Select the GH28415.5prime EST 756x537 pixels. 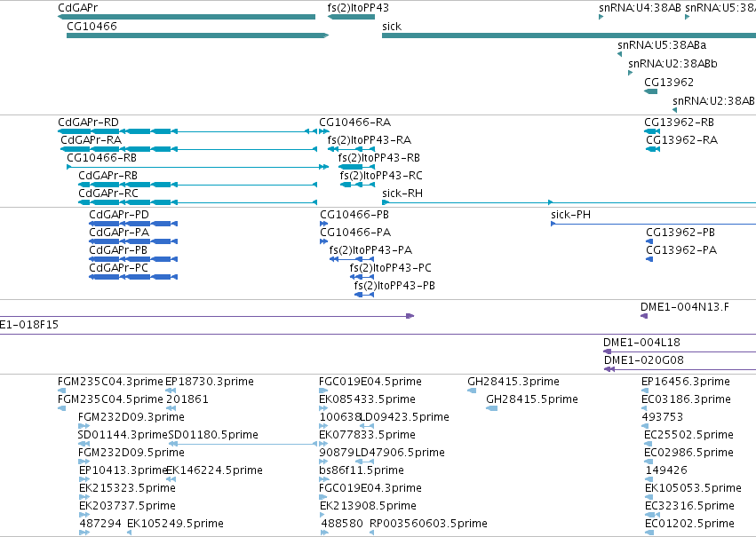click(x=492, y=408)
